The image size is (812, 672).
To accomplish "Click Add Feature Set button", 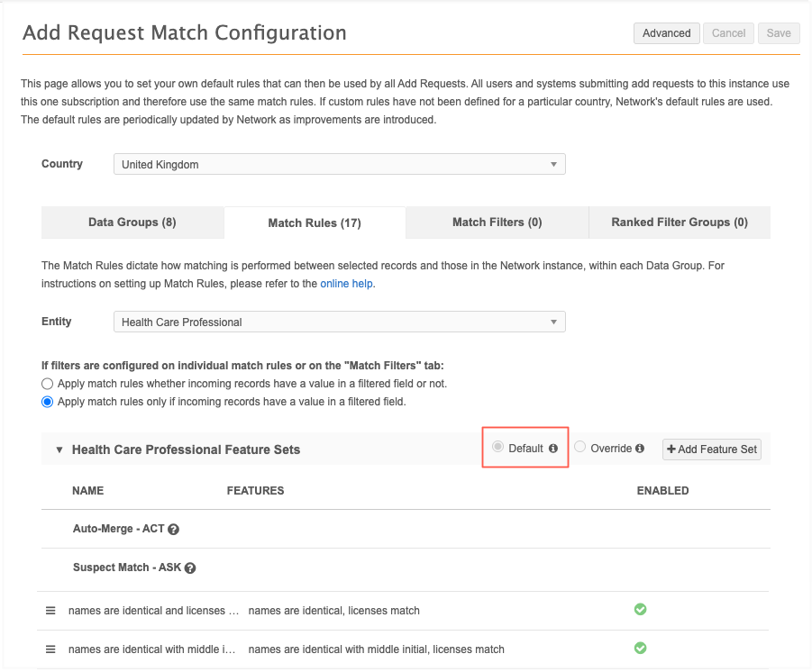I will tap(712, 450).
